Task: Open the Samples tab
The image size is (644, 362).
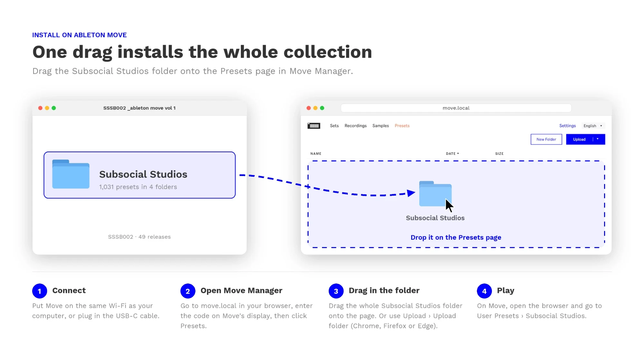Action: tap(381, 126)
